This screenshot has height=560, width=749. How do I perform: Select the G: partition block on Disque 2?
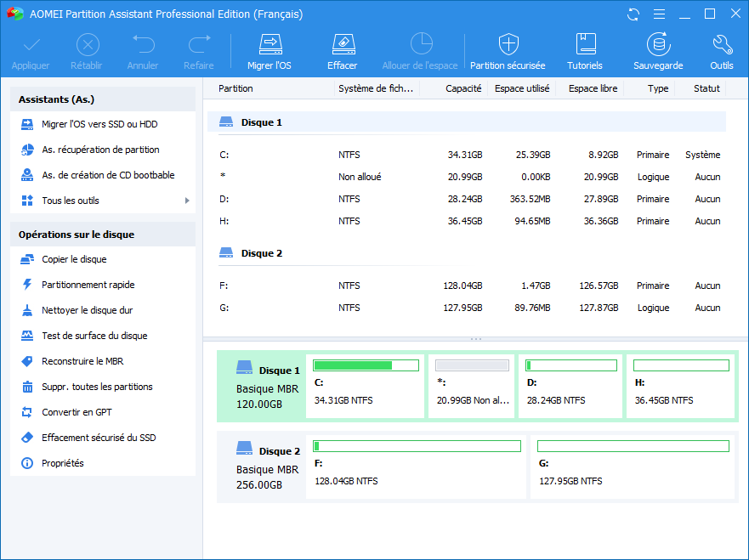(633, 466)
